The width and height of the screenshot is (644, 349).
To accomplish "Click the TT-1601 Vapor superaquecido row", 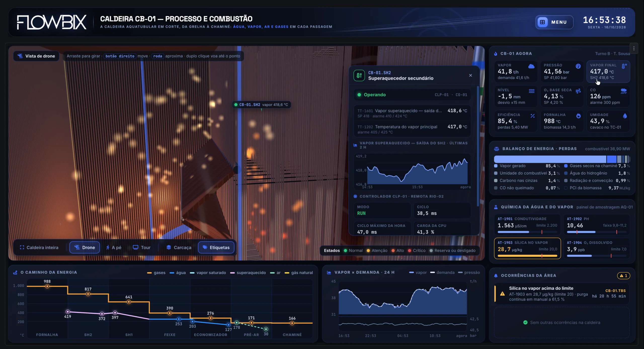I will pos(412,113).
